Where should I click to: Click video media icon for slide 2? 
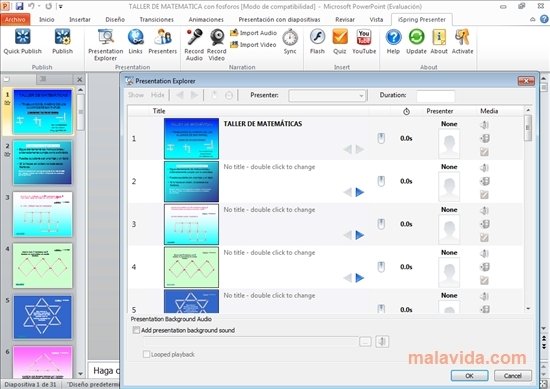click(x=484, y=181)
